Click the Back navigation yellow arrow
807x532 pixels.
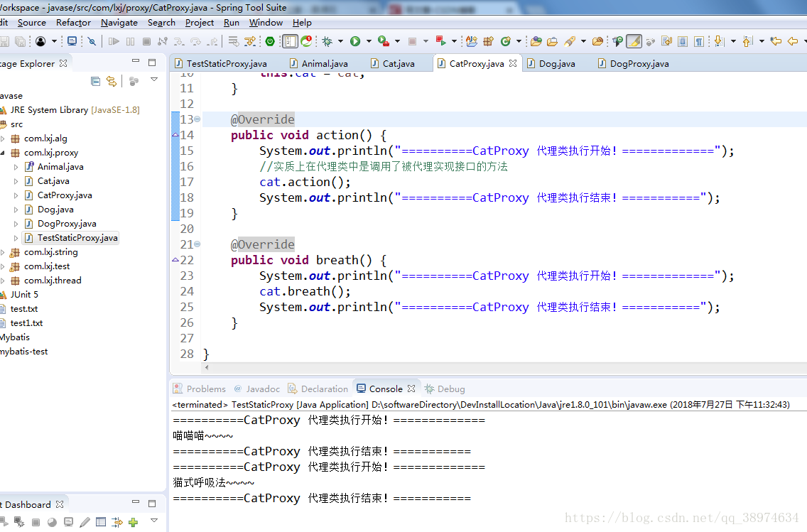tap(793, 41)
